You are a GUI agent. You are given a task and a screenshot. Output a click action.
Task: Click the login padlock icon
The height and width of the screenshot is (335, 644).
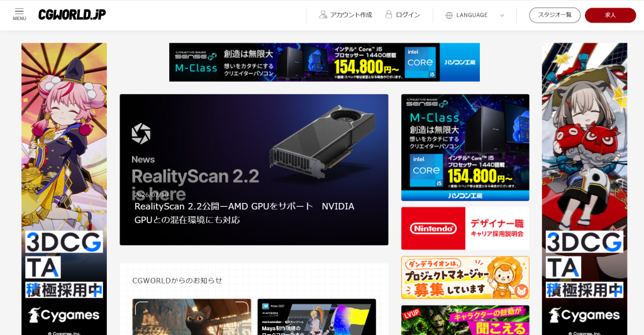click(389, 14)
